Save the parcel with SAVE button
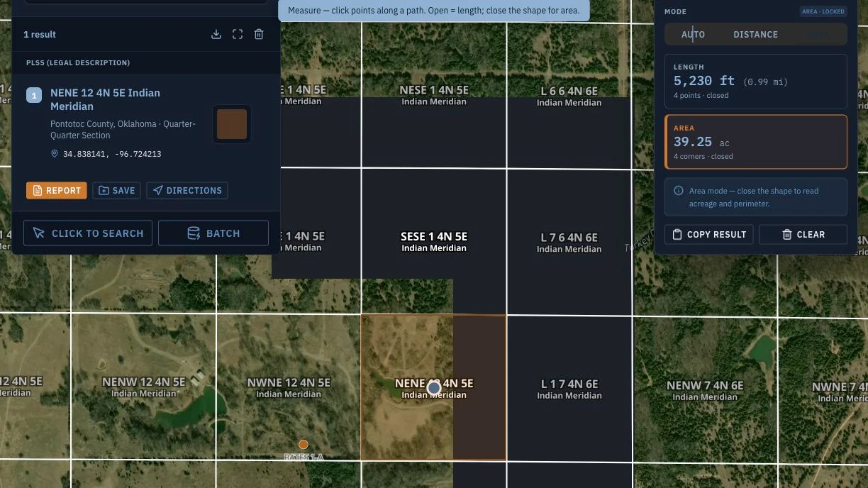 tap(117, 190)
